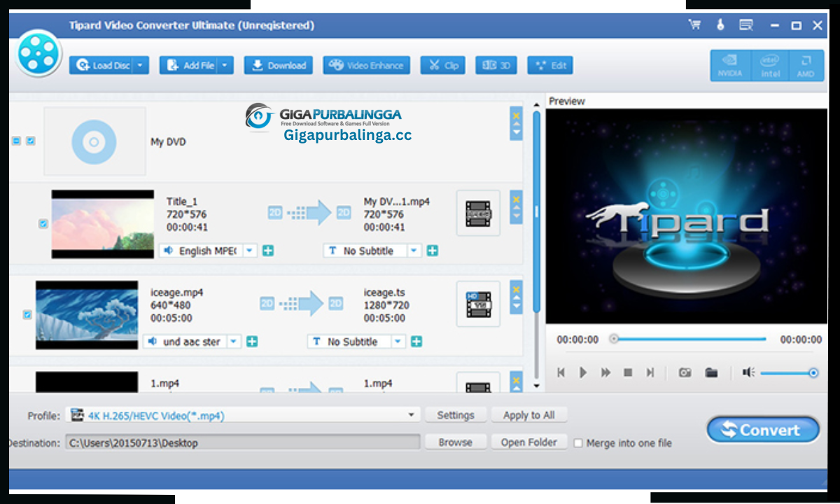Click Open Folder button
The image size is (840, 504).
pyautogui.click(x=529, y=442)
